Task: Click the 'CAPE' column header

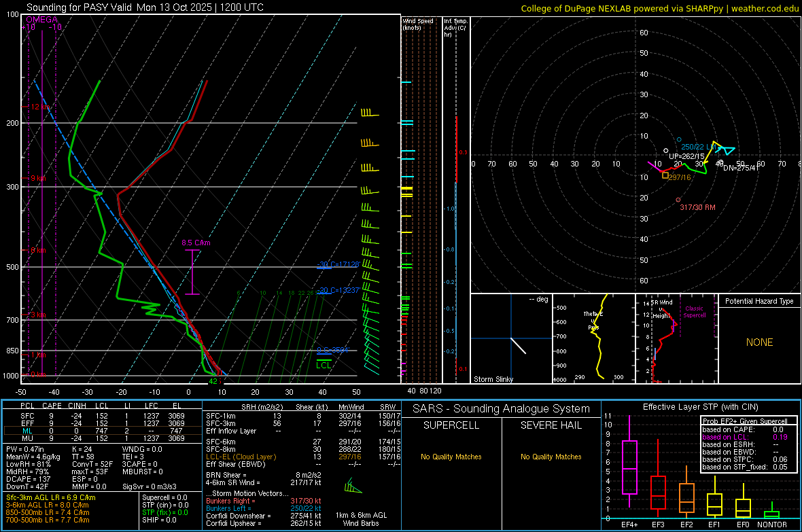Action: click(52, 406)
